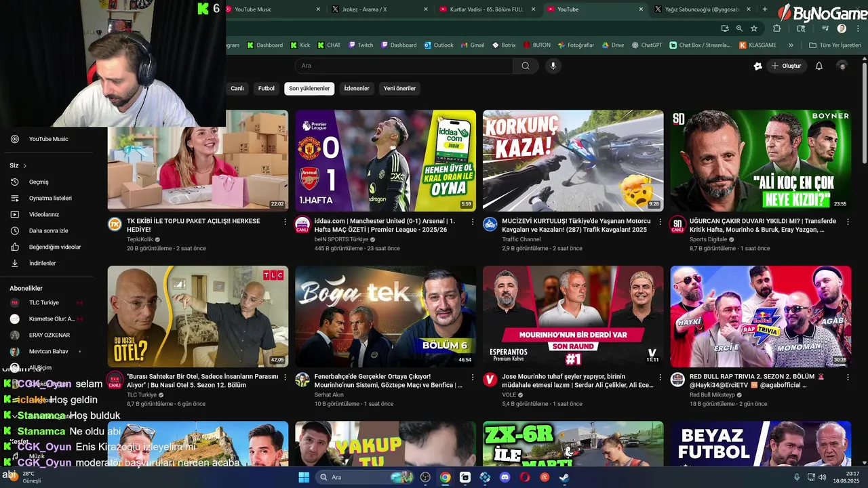Open the YouTube account avatar menu
The width and height of the screenshot is (868, 488).
(842, 66)
